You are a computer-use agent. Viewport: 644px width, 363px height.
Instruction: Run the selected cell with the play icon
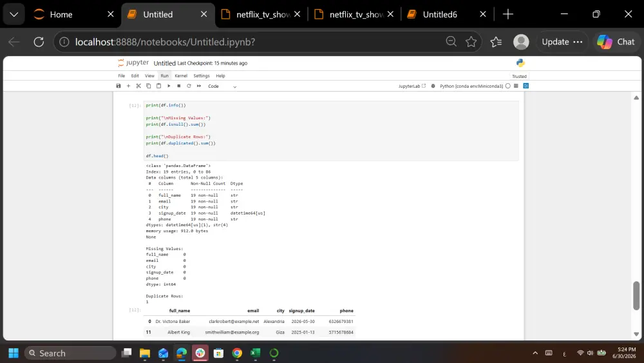coord(169,86)
